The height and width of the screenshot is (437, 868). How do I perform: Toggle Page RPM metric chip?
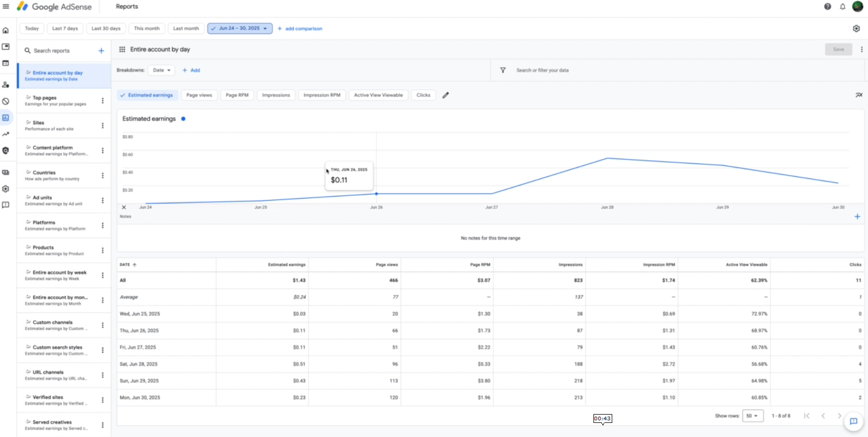237,95
